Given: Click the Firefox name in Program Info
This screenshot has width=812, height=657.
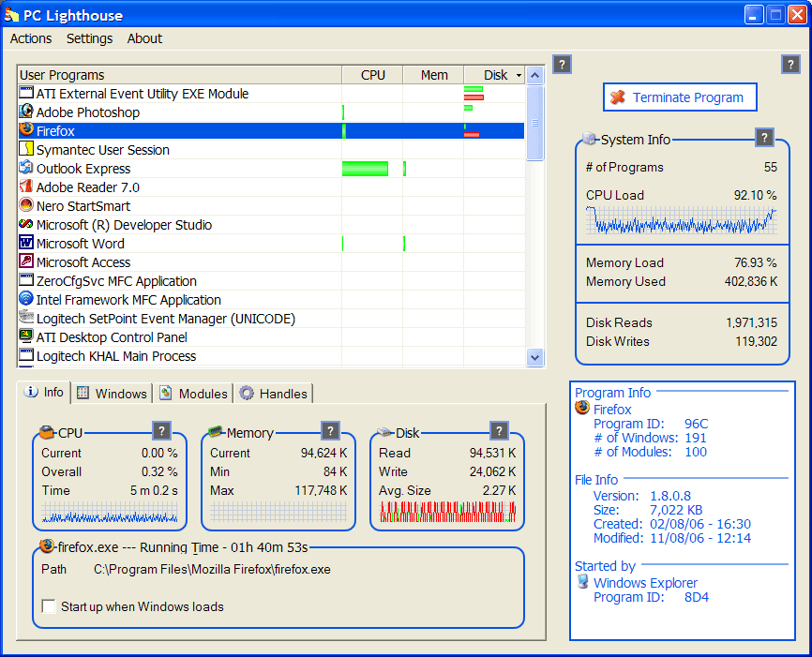Looking at the screenshot, I should tap(612, 410).
